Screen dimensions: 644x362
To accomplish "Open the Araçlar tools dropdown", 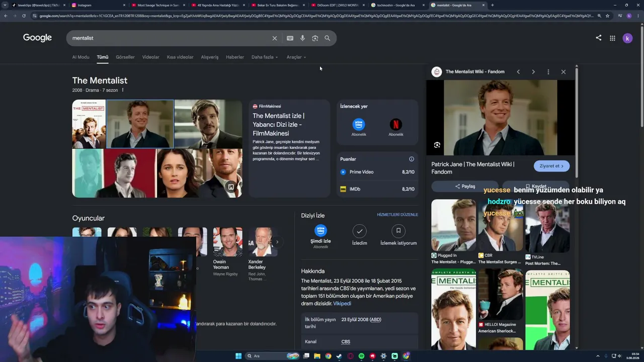I will click(296, 57).
